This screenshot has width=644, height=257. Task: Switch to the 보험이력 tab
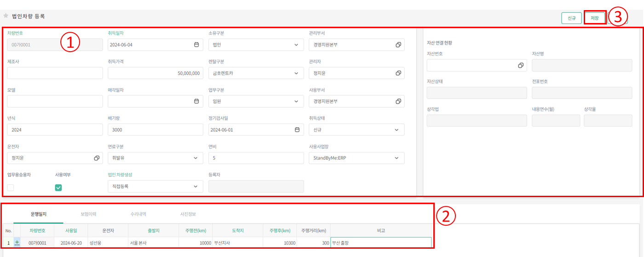88,214
